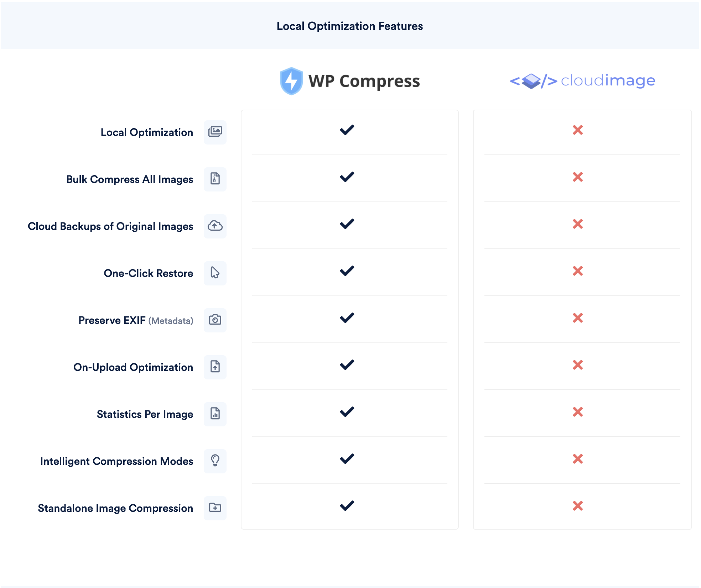Click the Local Optimization images icon
The height and width of the screenshot is (588, 701).
pyautogui.click(x=215, y=132)
